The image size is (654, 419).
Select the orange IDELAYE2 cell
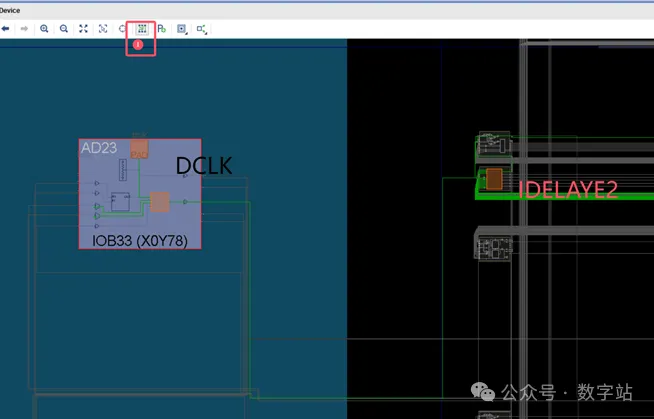click(494, 179)
